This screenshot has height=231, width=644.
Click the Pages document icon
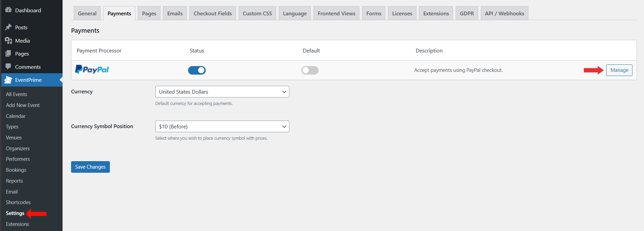coord(9,53)
